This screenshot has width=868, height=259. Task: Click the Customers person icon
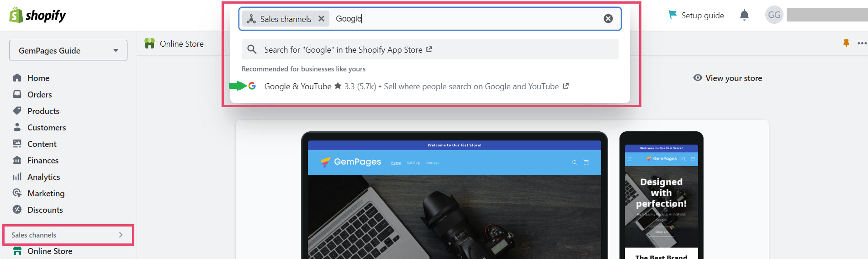(17, 127)
